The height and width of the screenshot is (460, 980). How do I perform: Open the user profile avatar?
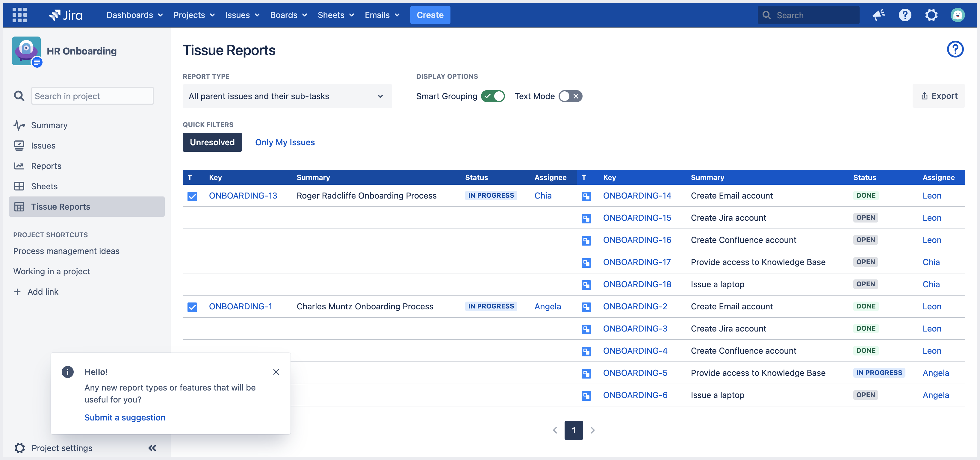[x=957, y=15]
